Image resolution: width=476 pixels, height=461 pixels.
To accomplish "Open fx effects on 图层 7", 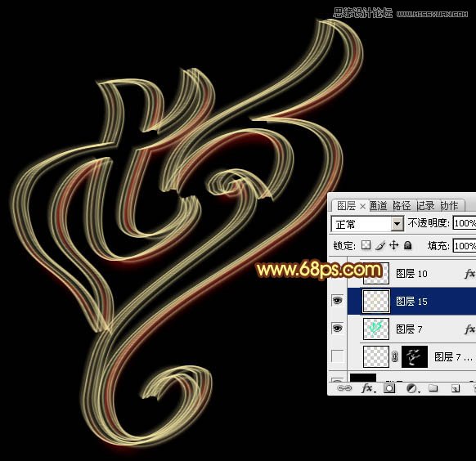I will pyautogui.click(x=469, y=329).
